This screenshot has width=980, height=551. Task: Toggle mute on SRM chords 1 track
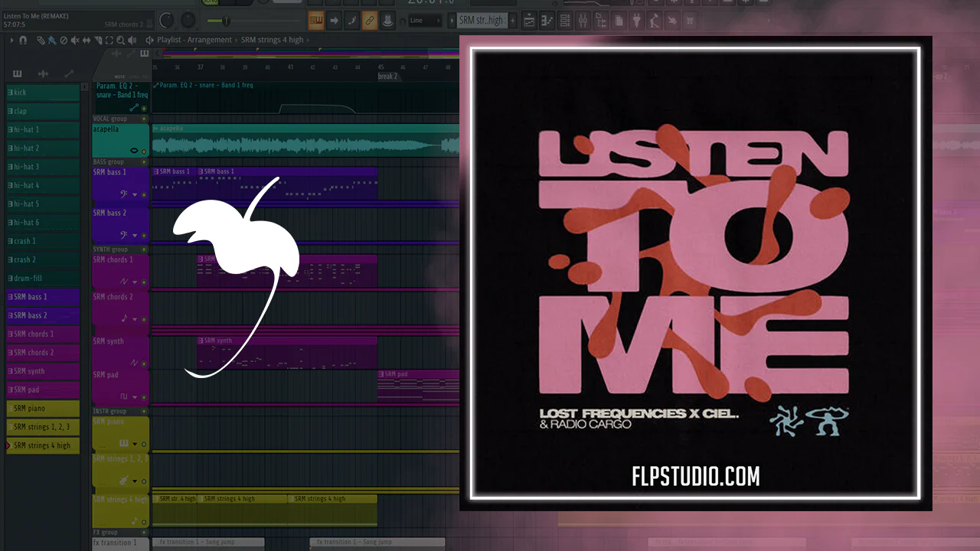click(144, 282)
